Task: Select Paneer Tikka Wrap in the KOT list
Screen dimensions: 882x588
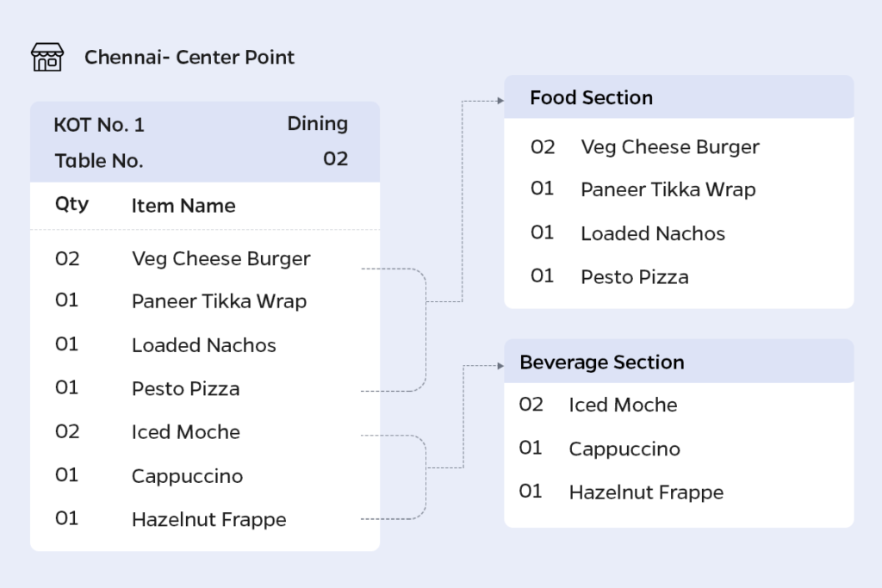Action: pos(219,301)
